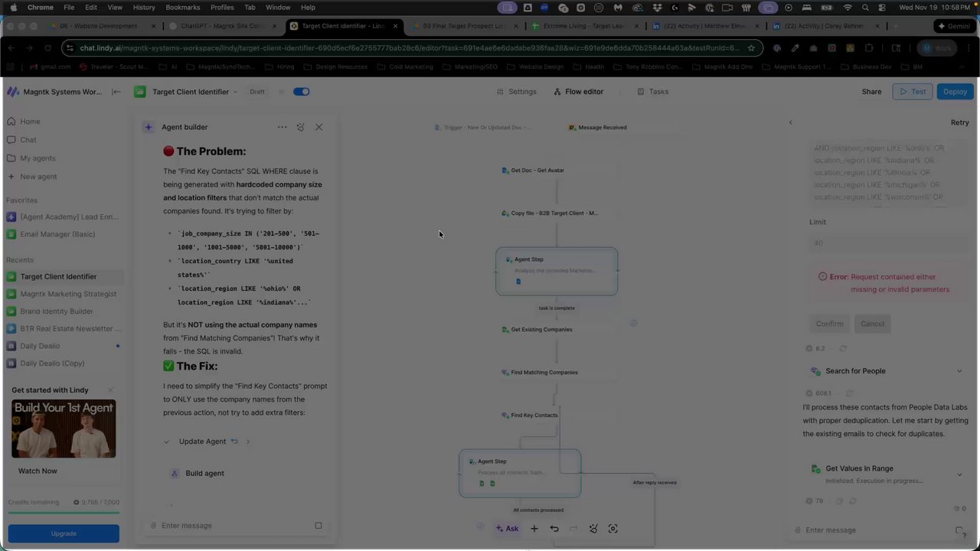The width and height of the screenshot is (980, 551).
Task: Focus the test panel Enter message field
Action: (873, 530)
